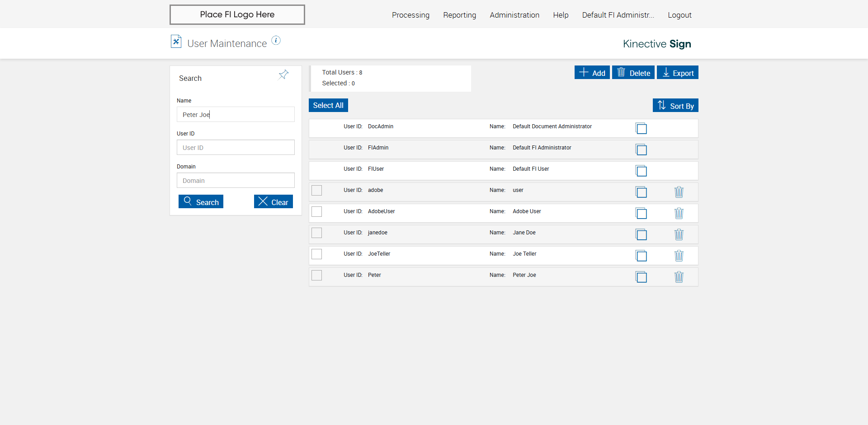Delete Peter via its trash icon
This screenshot has width=868, height=425.
click(x=679, y=277)
